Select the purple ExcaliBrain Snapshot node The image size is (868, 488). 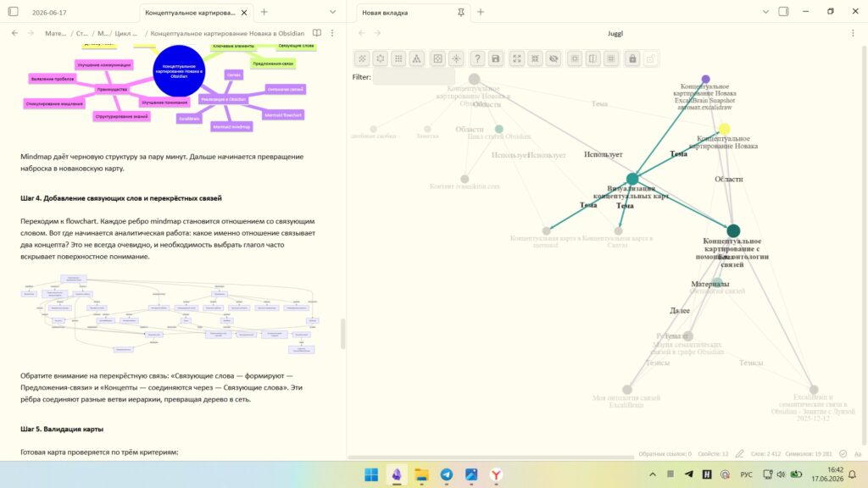tap(705, 80)
